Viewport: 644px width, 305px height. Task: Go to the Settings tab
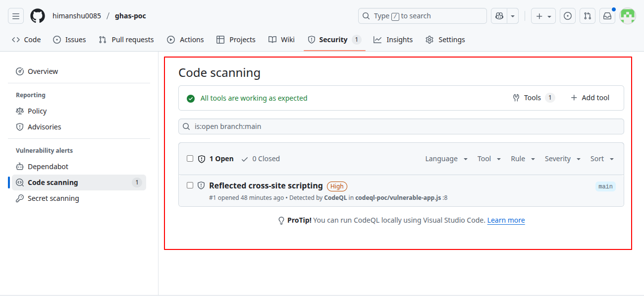click(x=445, y=39)
